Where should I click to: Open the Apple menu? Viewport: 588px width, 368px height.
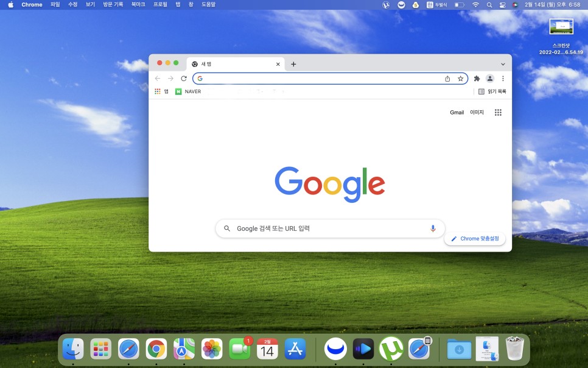pos(10,5)
